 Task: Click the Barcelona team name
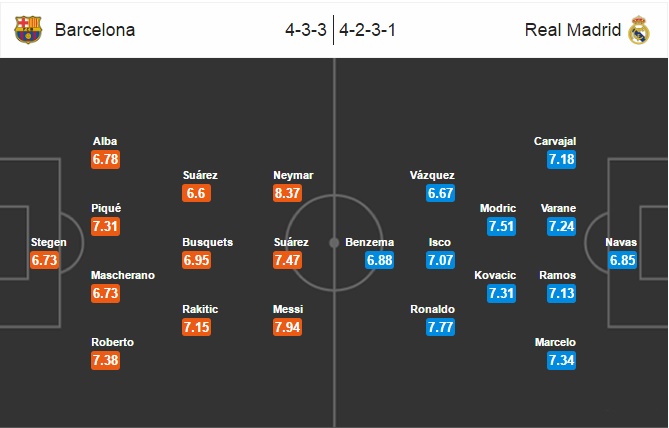95,30
